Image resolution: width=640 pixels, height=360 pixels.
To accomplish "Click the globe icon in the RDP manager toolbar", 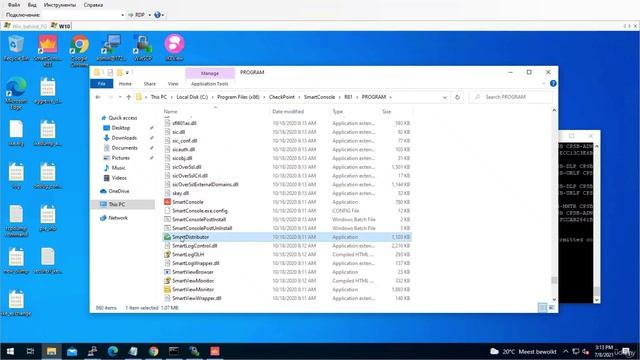I will click(157, 15).
